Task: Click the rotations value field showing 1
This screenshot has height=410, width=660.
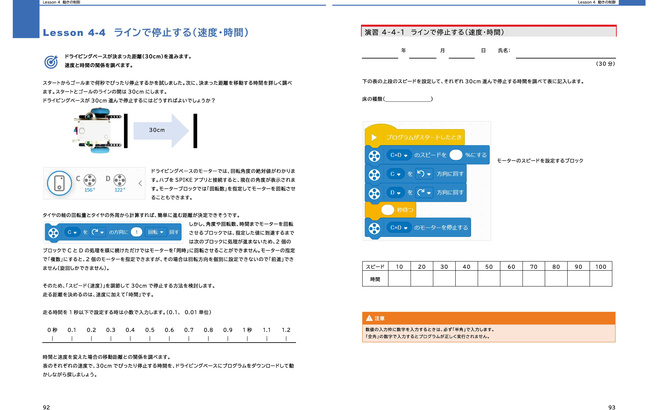Action: [138, 232]
